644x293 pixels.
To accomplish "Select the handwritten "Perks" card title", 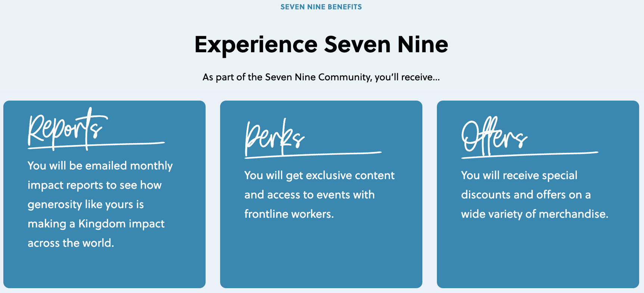I will coord(274,137).
